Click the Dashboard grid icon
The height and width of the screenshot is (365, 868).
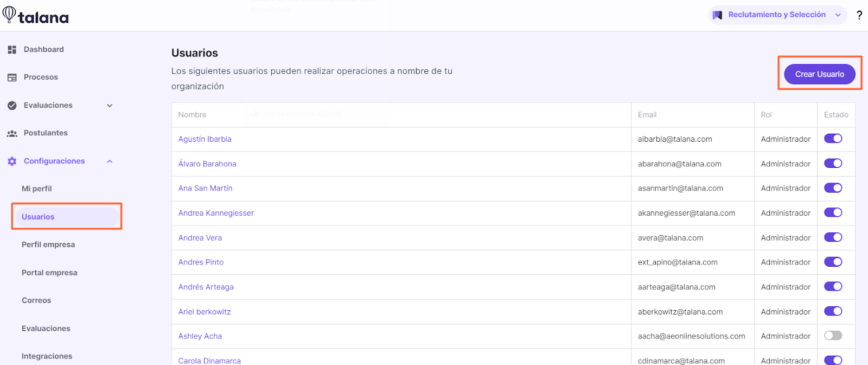coord(12,49)
